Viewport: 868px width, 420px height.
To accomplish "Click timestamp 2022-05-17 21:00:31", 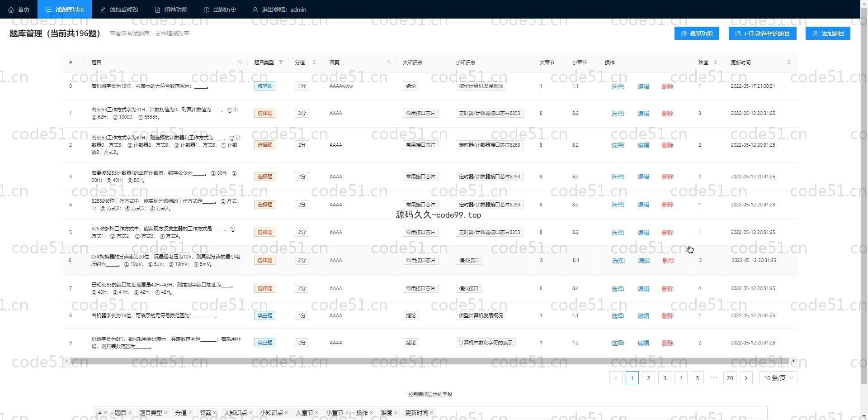I will (753, 86).
